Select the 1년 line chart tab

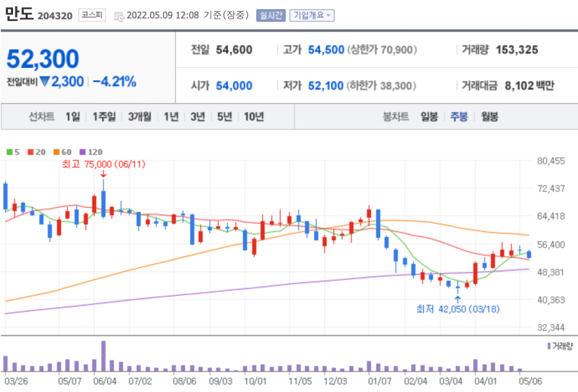pyautogui.click(x=171, y=117)
